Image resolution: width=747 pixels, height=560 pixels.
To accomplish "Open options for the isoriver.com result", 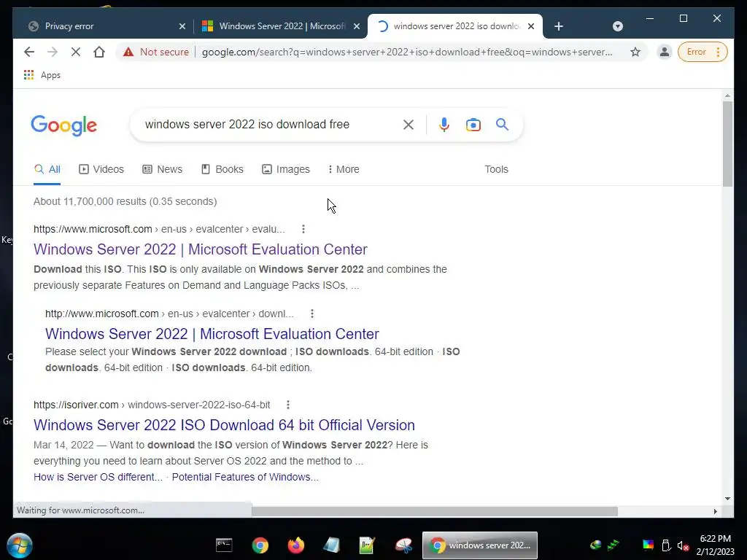I will pyautogui.click(x=287, y=405).
